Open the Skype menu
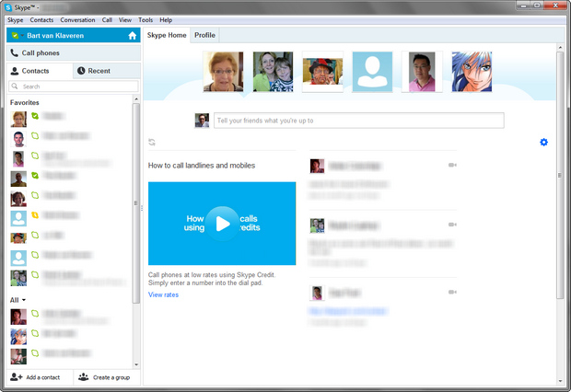 tap(16, 20)
